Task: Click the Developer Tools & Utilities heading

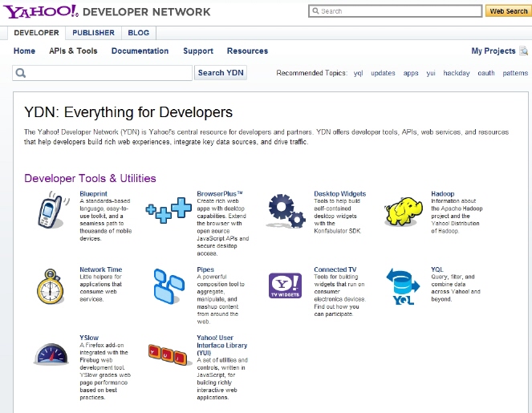Action: pos(90,178)
